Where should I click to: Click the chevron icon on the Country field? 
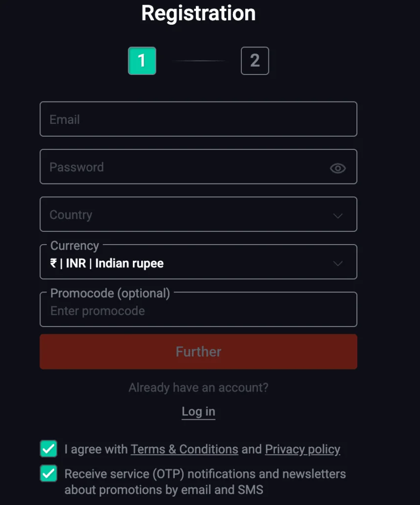[338, 216]
